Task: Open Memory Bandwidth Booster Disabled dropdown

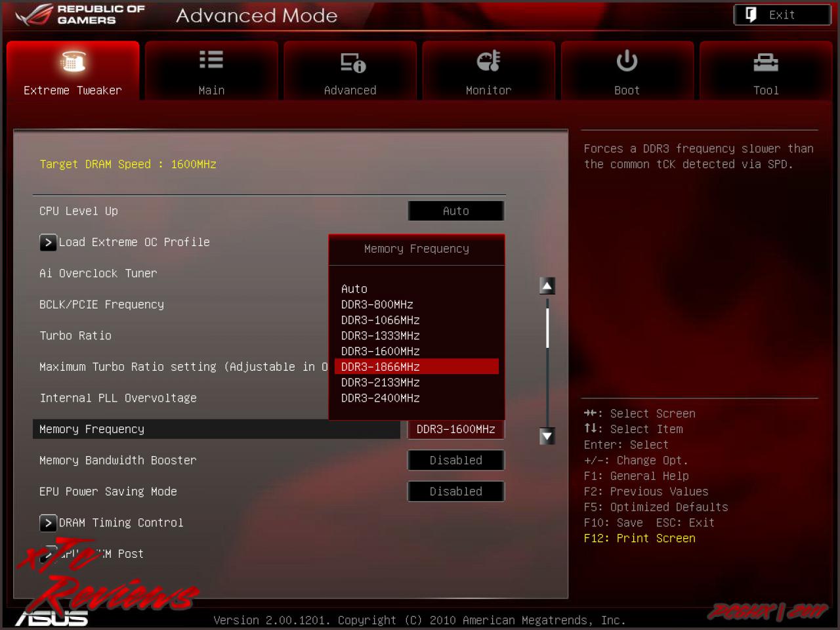Action: click(456, 460)
